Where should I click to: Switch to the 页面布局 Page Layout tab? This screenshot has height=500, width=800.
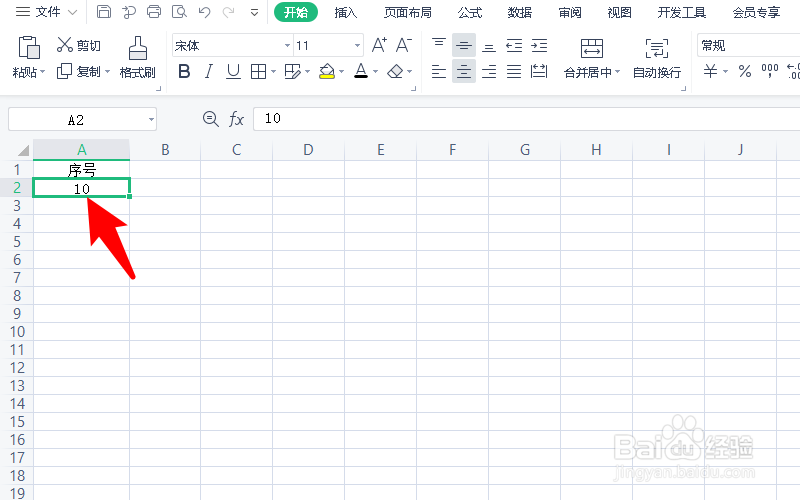tap(408, 12)
